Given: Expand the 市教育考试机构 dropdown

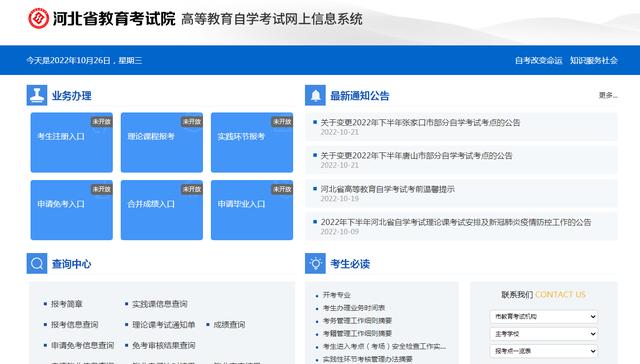Looking at the screenshot, I should click(544, 316).
